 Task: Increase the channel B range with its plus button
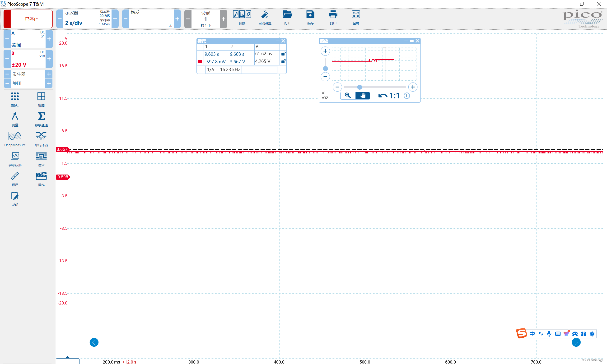49,59
